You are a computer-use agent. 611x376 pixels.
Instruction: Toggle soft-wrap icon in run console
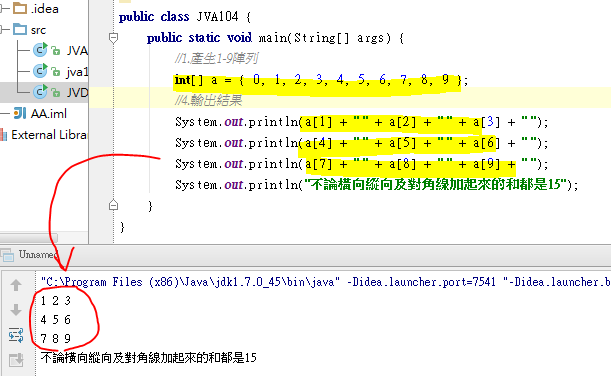pyautogui.click(x=16, y=335)
